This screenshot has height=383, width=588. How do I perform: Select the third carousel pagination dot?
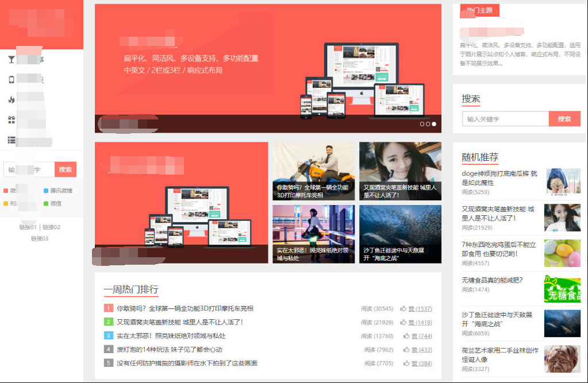(x=433, y=123)
